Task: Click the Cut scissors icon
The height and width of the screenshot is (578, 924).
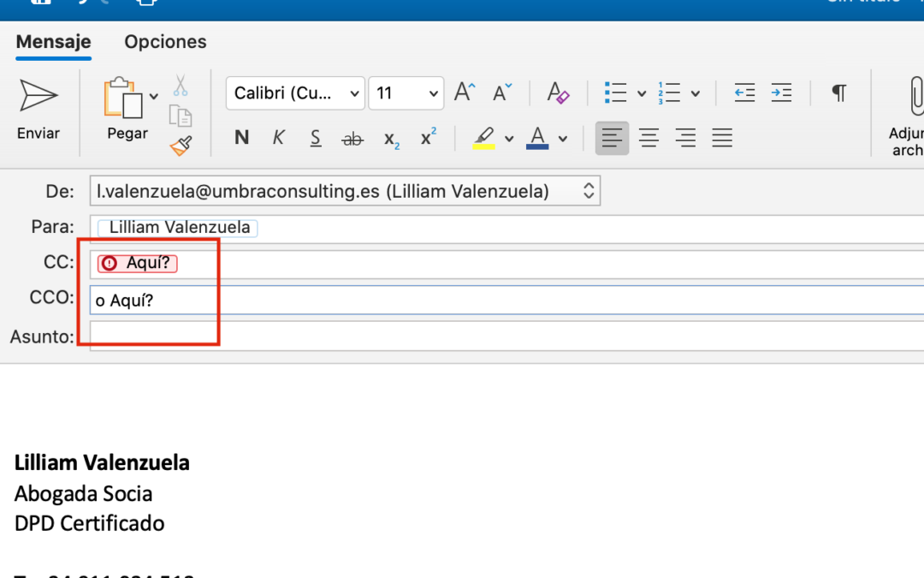Action: pos(180,86)
